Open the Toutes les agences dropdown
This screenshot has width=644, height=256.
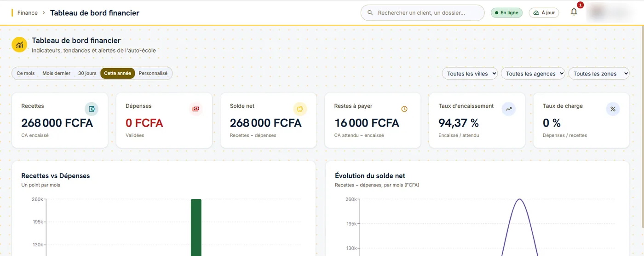tap(533, 74)
